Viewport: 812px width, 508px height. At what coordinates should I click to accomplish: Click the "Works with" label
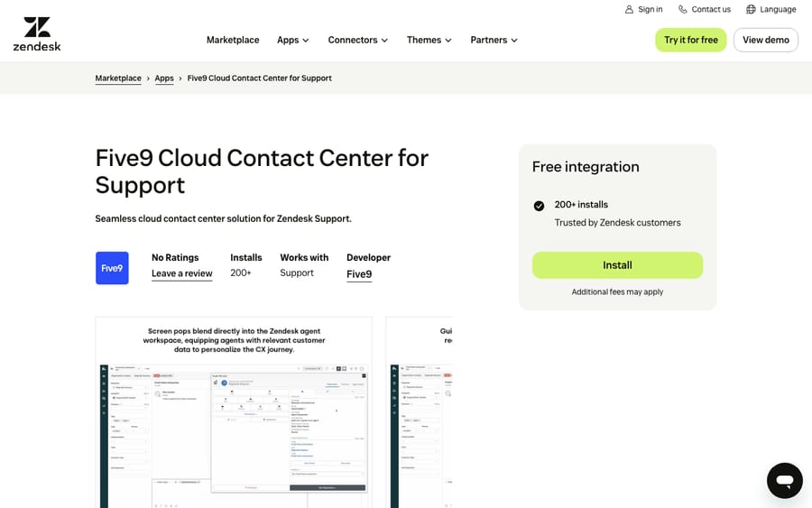[x=304, y=257]
